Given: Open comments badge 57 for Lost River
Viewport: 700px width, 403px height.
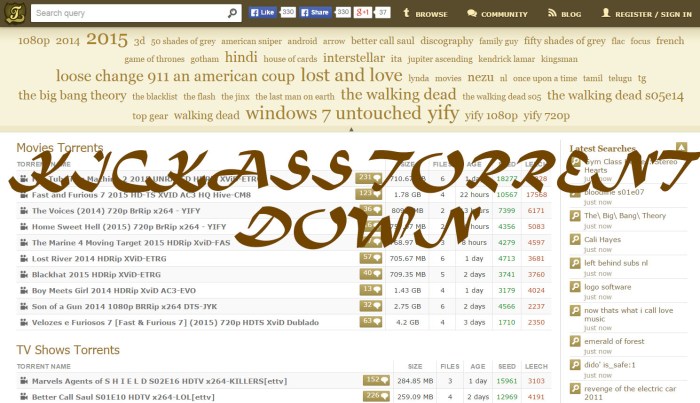Looking at the screenshot, I should click(x=371, y=258).
